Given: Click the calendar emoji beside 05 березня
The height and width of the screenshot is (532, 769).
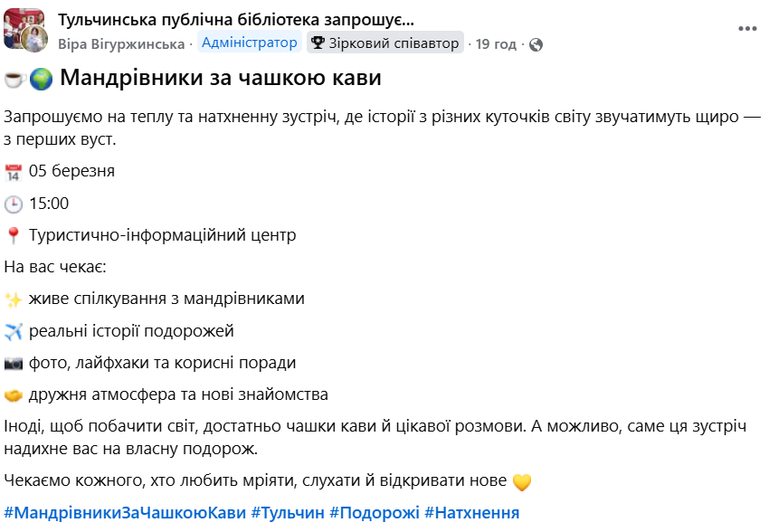Looking at the screenshot, I should pos(14,172).
